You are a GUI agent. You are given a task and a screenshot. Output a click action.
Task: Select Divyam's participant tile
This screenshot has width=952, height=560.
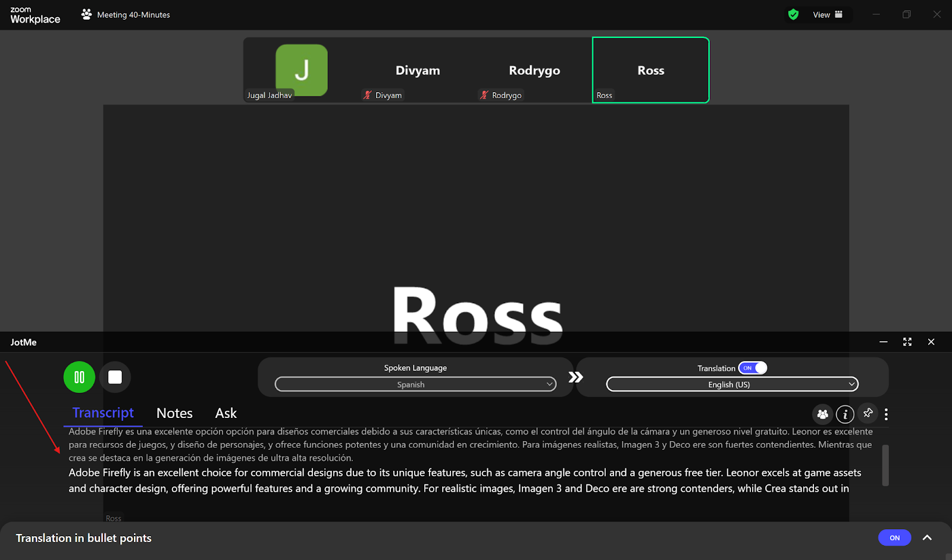(418, 70)
